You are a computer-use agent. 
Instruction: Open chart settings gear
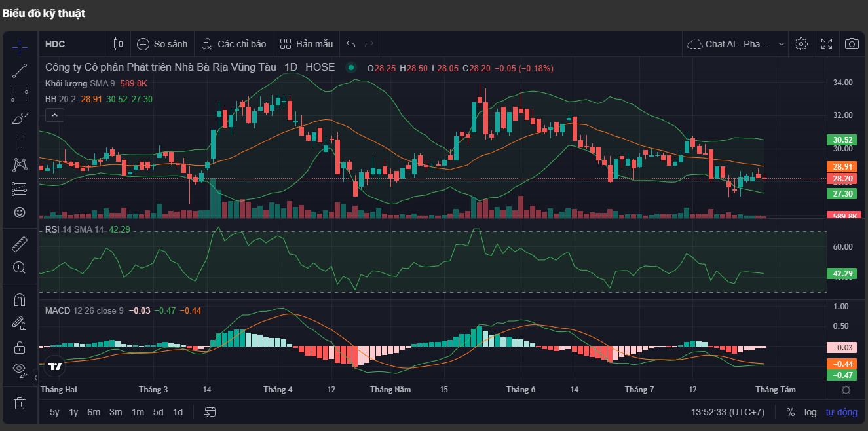[x=801, y=44]
